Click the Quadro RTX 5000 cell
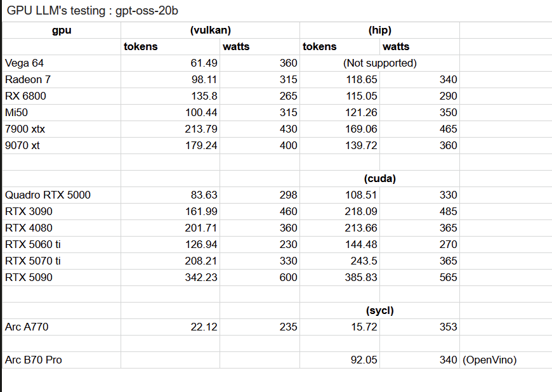 pyautogui.click(x=62, y=195)
